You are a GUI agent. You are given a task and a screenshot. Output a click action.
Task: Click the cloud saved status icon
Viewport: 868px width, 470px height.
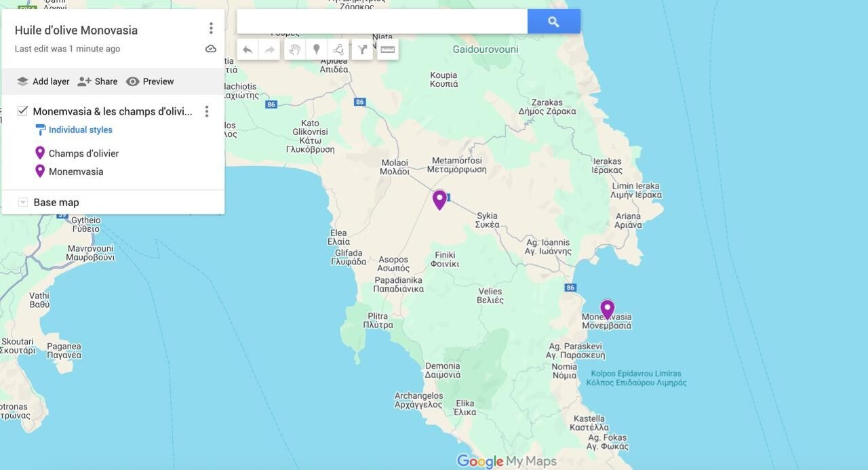pyautogui.click(x=211, y=49)
